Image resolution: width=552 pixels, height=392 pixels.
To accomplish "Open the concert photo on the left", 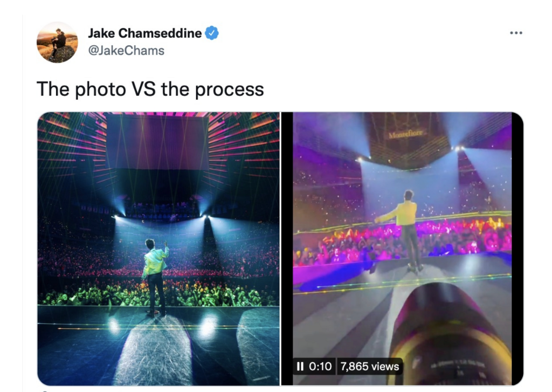I will coord(158,249).
